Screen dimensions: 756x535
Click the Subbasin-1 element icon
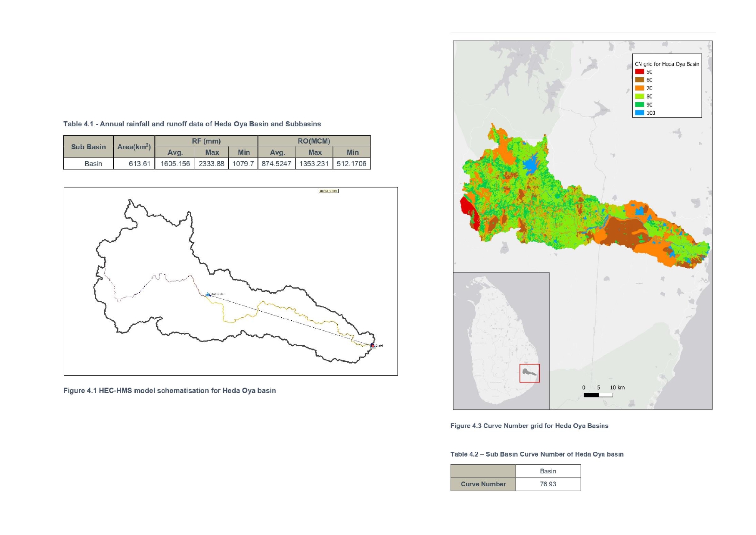pos(208,294)
